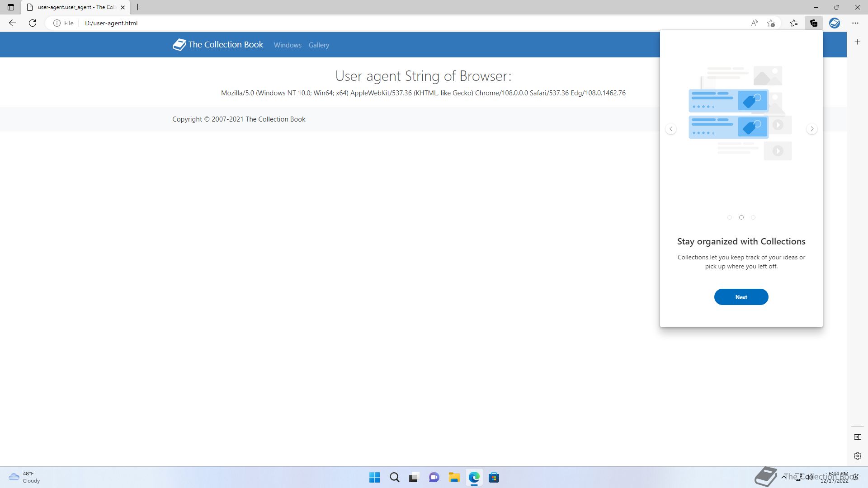This screenshot has width=868, height=488.
Task: Open the Windows navigation menu item
Action: pyautogui.click(x=288, y=45)
